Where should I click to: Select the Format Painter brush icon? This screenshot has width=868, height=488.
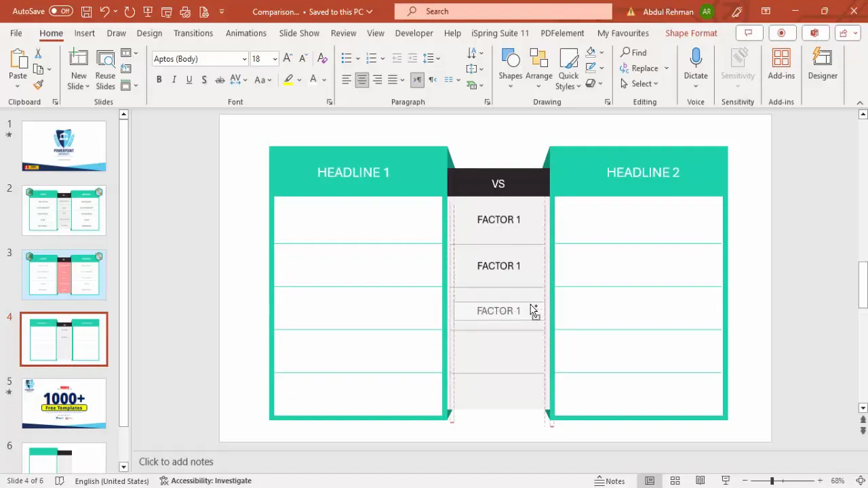(38, 85)
